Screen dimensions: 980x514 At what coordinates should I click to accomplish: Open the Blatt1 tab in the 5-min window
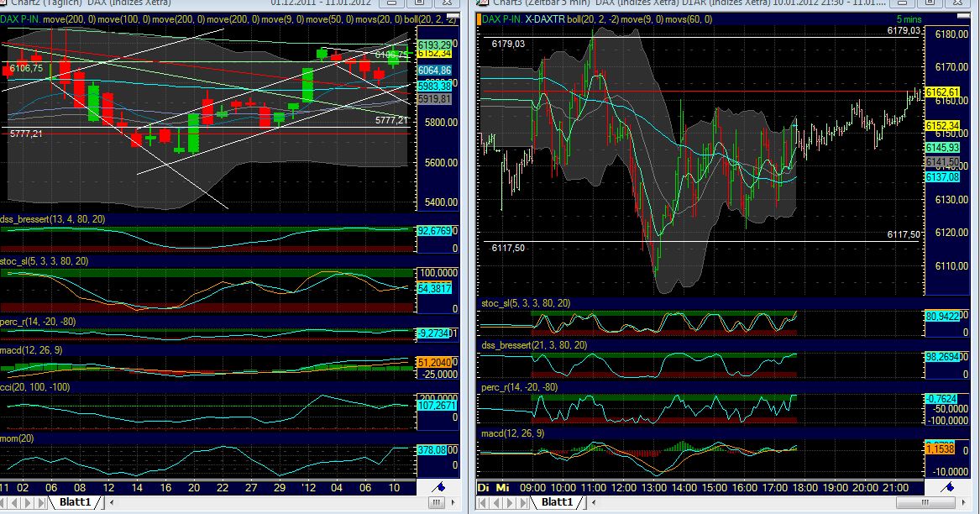558,502
